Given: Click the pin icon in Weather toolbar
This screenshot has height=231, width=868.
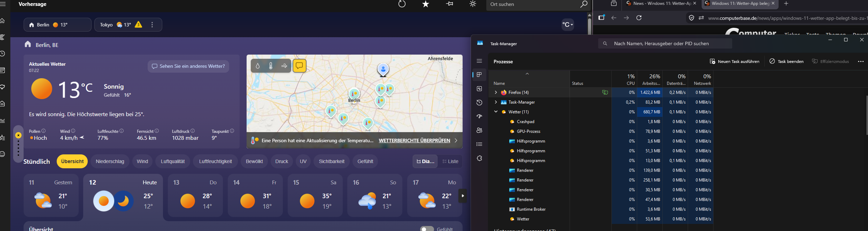Looking at the screenshot, I should coord(450,4).
